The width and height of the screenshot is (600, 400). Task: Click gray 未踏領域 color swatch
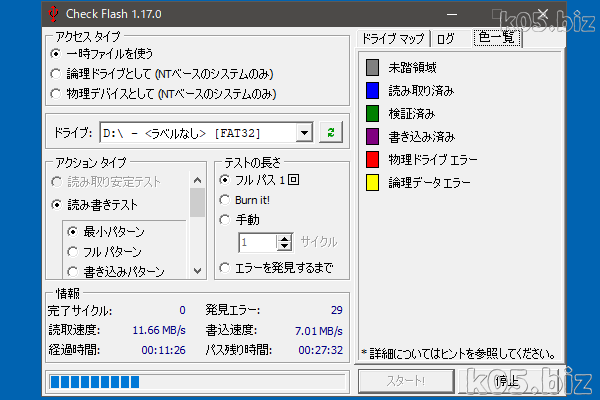pyautogui.click(x=372, y=68)
